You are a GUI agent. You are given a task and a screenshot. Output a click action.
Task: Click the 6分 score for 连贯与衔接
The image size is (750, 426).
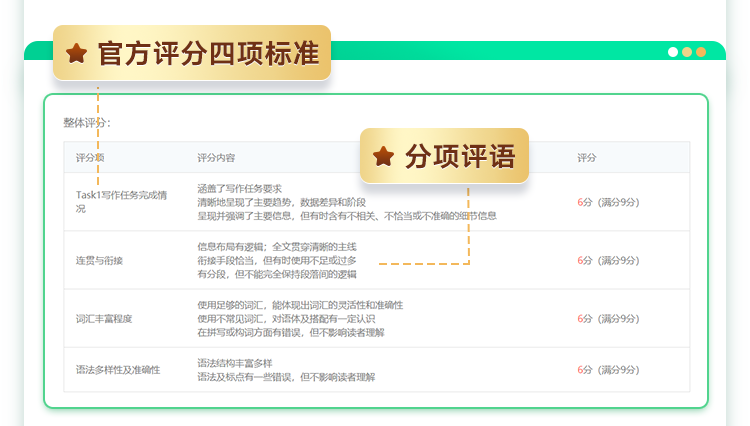[585, 260]
